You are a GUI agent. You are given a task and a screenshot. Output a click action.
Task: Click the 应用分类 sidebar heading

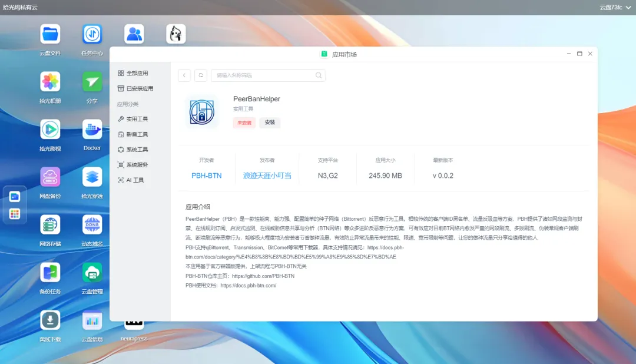[128, 104]
